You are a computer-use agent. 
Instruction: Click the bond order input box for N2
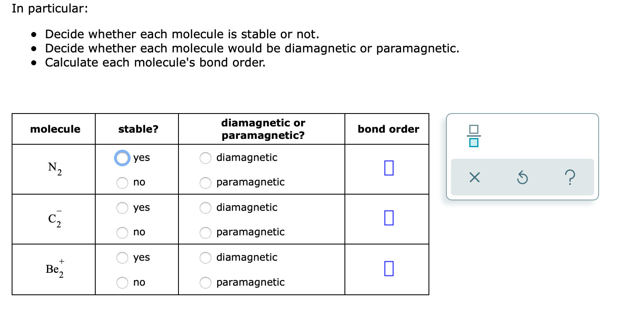(x=388, y=168)
